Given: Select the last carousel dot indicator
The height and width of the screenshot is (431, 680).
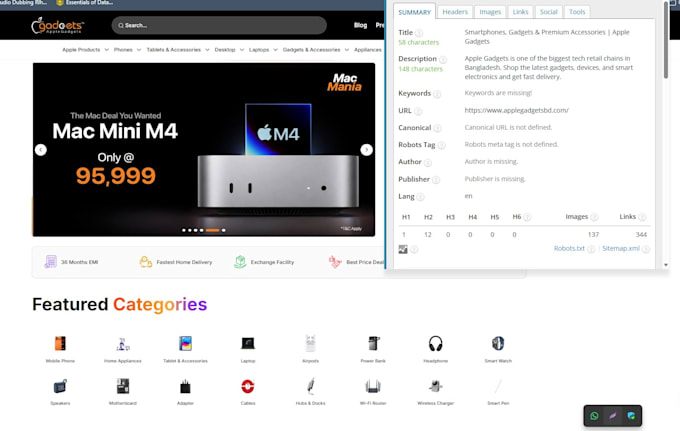Looking at the screenshot, I should click(223, 230).
